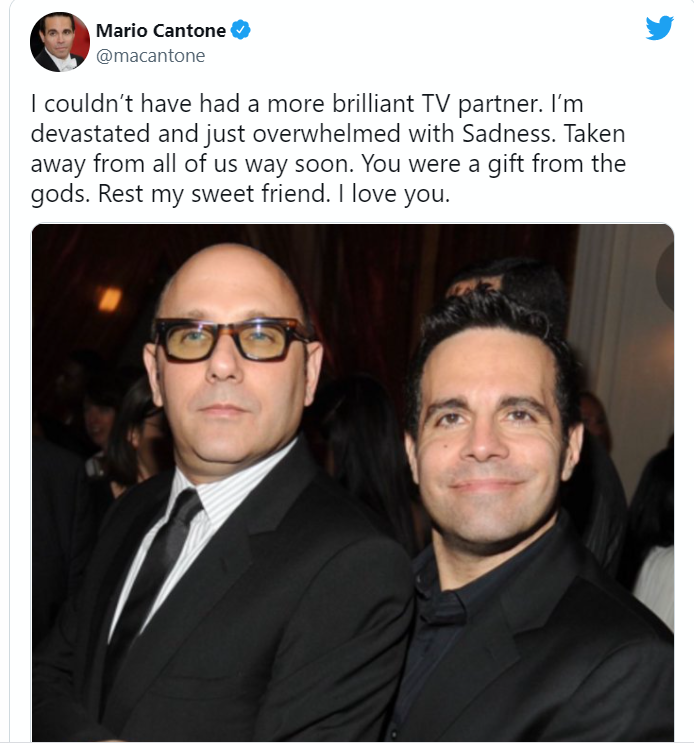Click the tweet sentence "I love you."

tap(394, 194)
